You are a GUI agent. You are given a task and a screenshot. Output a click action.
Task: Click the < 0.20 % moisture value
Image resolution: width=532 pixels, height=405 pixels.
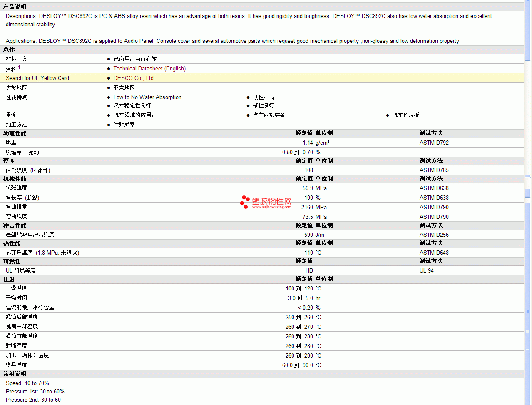point(309,308)
